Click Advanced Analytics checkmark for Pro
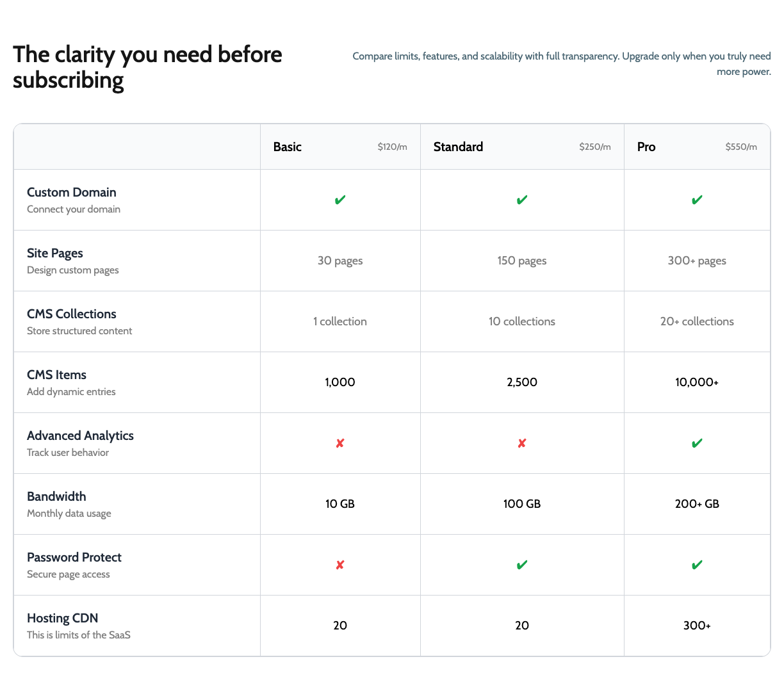Screen dimensions: 784x698 697,443
